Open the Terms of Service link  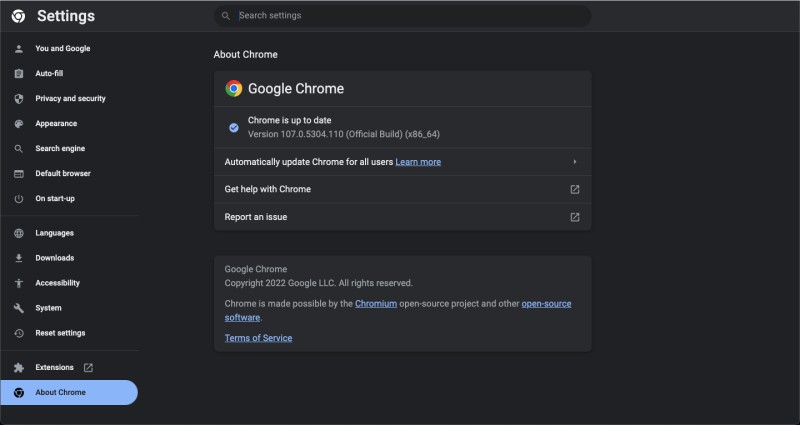tap(258, 338)
